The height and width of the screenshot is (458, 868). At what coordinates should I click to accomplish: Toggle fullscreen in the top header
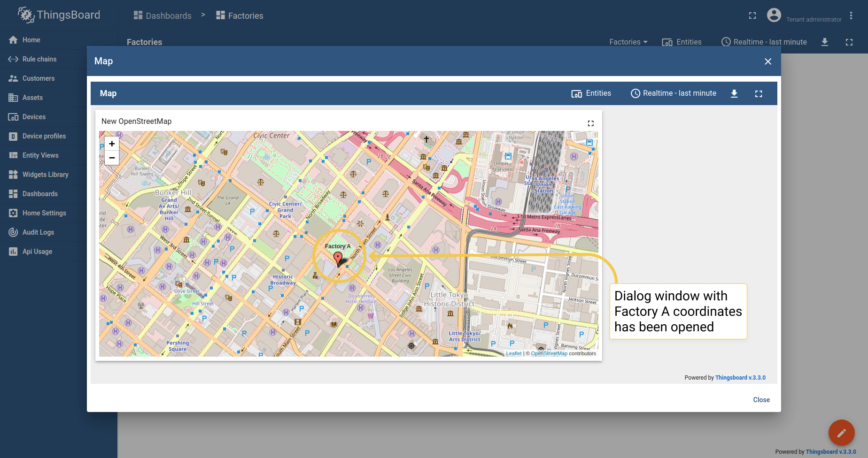(x=752, y=15)
